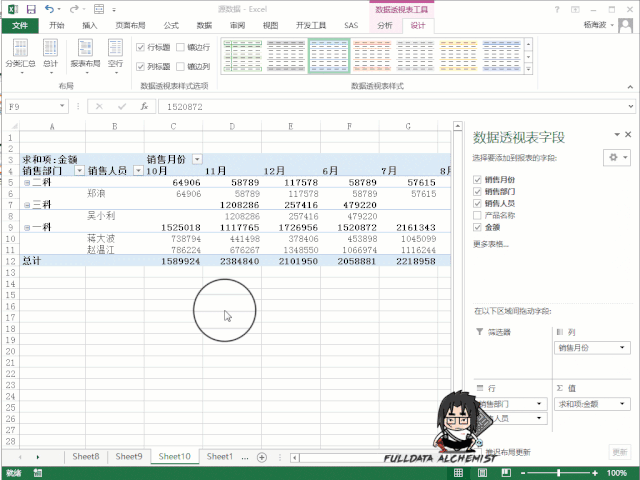The height and width of the screenshot is (480, 640).
Task: Enable the Banded Columns (镶边列) checkbox
Action: (180, 67)
